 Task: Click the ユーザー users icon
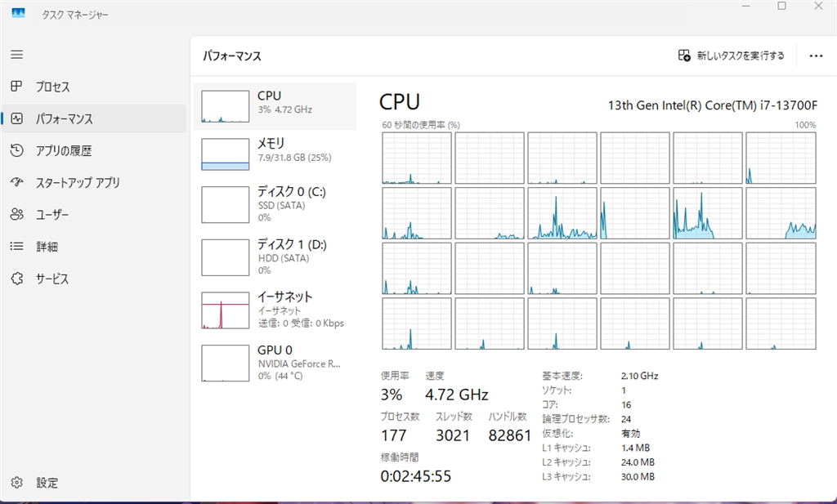coord(16,214)
